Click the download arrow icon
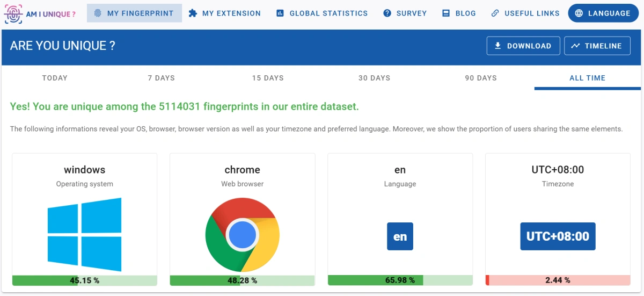Screen dimensions: 644x296 [x=497, y=46]
